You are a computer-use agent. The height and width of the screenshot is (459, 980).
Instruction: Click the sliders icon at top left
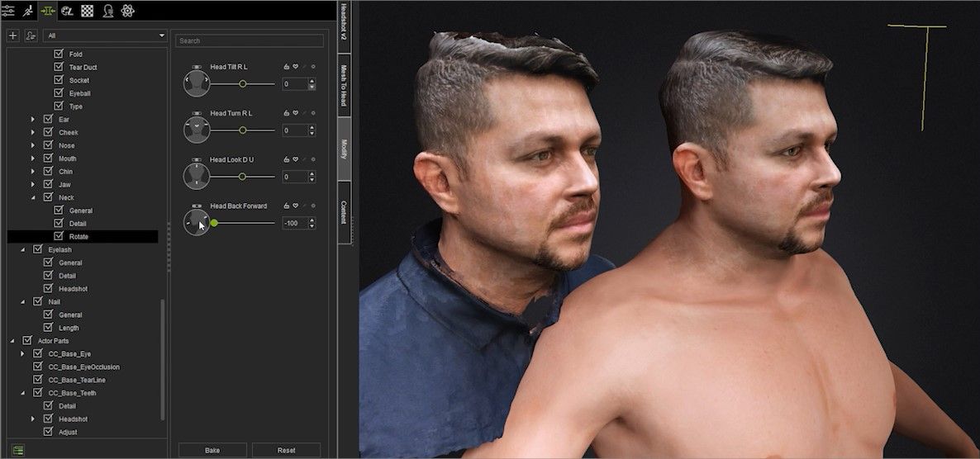coord(7,11)
